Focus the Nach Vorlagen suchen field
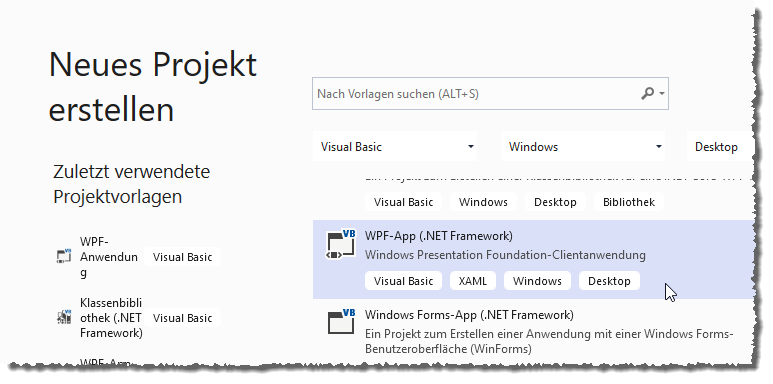This screenshot has height=384, width=773. point(490,93)
